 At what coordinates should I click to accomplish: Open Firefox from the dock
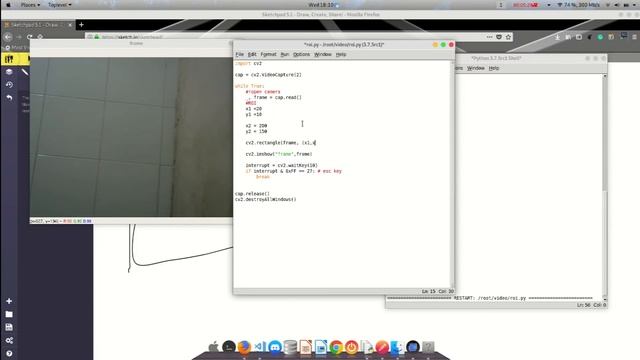pyautogui.click(x=244, y=347)
